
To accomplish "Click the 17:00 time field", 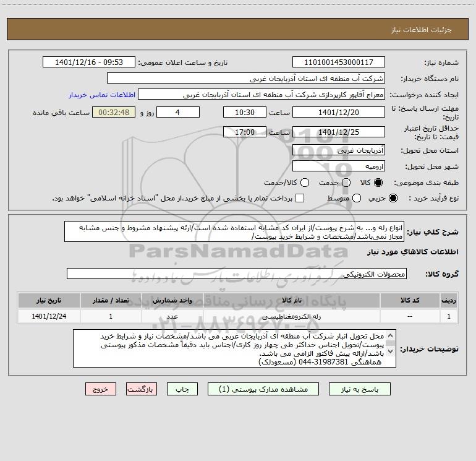I will pos(245,132).
